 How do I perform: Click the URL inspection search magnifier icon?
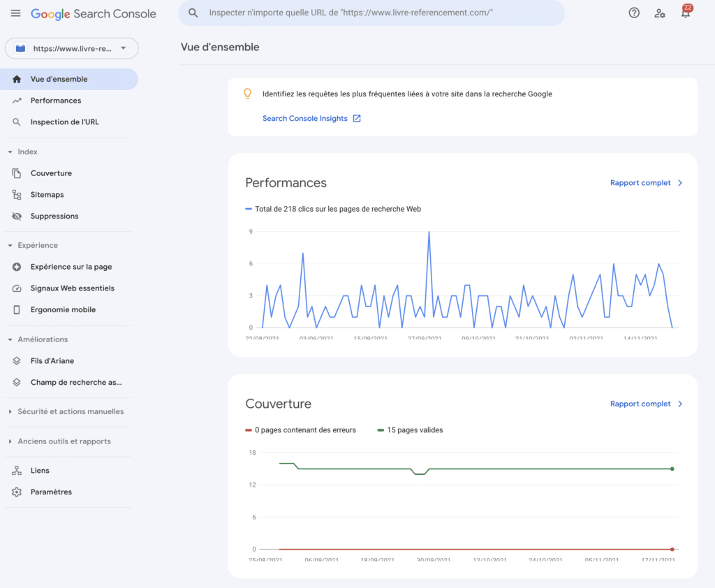point(193,13)
